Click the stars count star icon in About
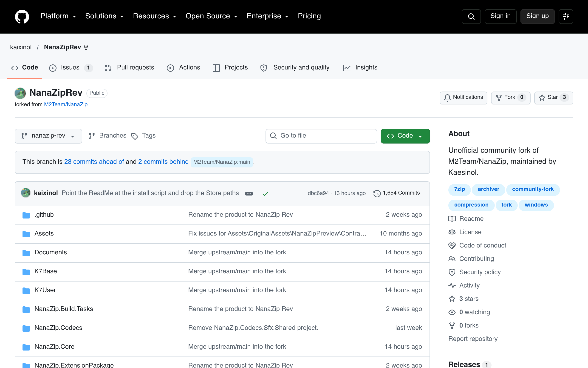Screen dimensions: 588x368 [x=452, y=299]
